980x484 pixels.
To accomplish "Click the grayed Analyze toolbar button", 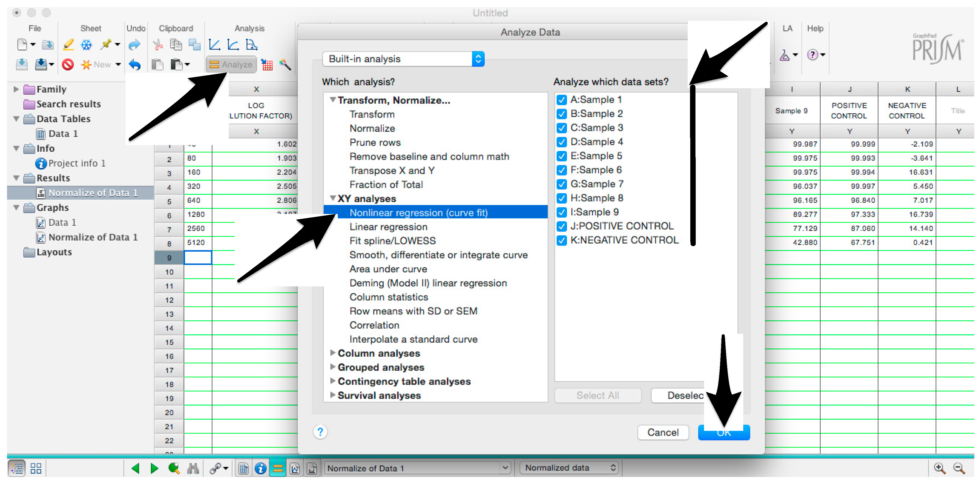I will point(231,64).
